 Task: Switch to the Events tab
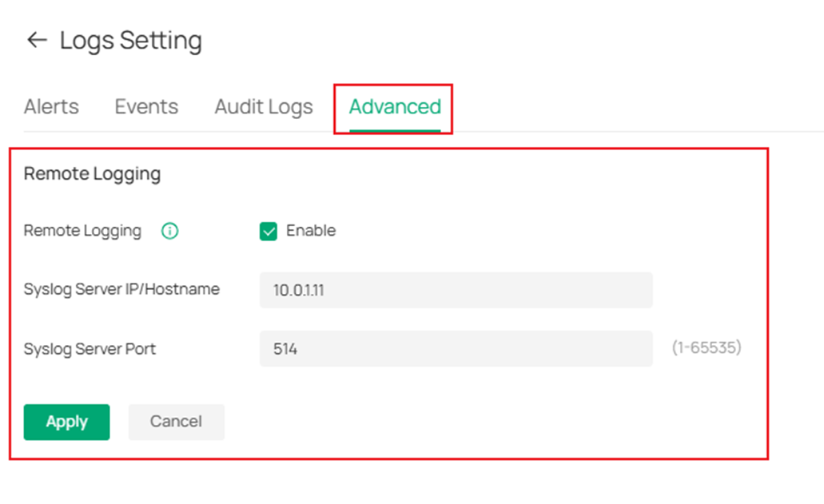coord(146,106)
